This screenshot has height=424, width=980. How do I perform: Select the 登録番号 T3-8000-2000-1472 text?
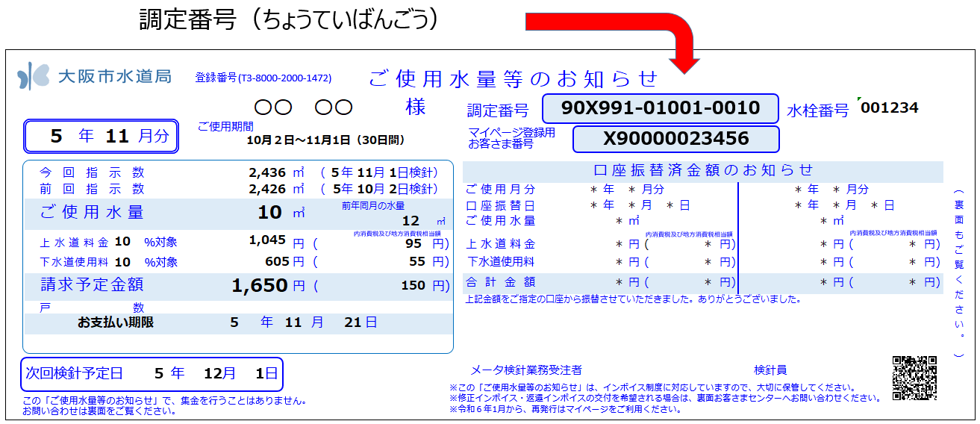coord(263,78)
